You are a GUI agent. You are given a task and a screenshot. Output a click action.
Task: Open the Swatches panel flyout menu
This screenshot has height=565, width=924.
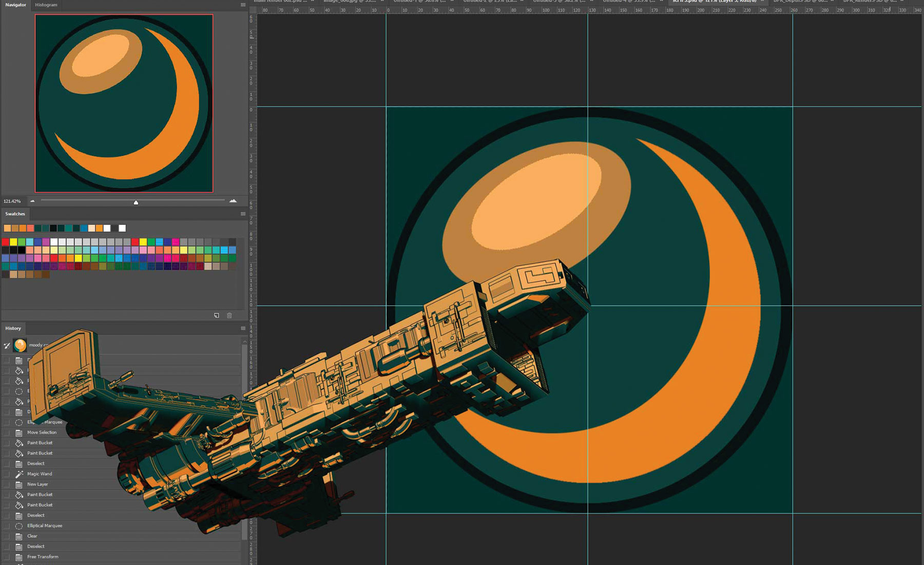point(243,214)
